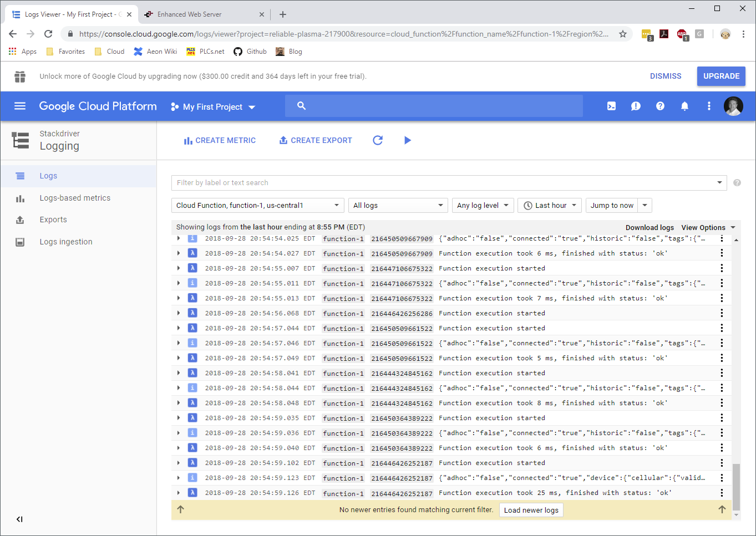Viewport: 756px width, 536px height.
Task: Open the Any log level dropdown
Action: (x=483, y=205)
